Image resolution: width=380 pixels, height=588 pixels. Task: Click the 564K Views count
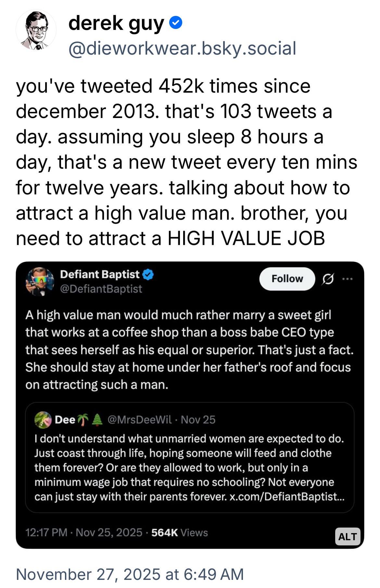coord(179,532)
